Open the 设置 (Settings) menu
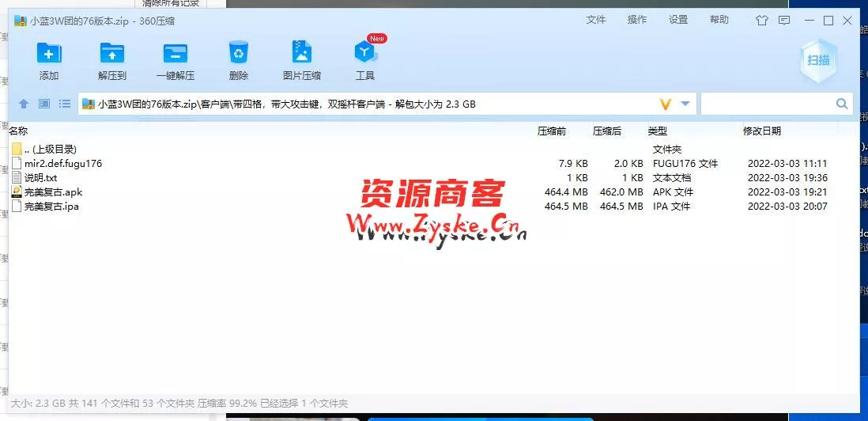 pyautogui.click(x=677, y=20)
